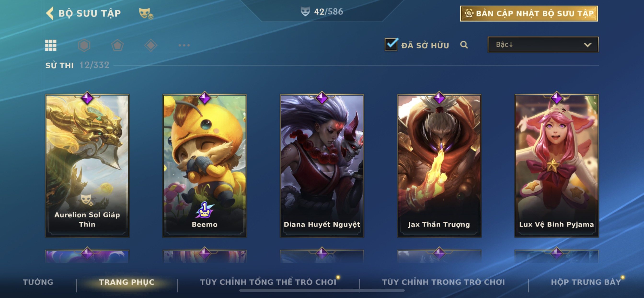
Task: Click Bản Cập Nhật Bộ Sưu Tập button
Action: pyautogui.click(x=529, y=13)
